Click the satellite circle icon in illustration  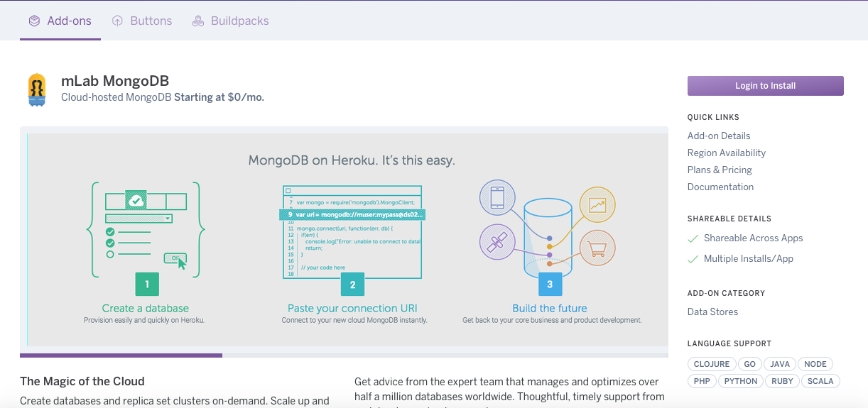[497, 241]
